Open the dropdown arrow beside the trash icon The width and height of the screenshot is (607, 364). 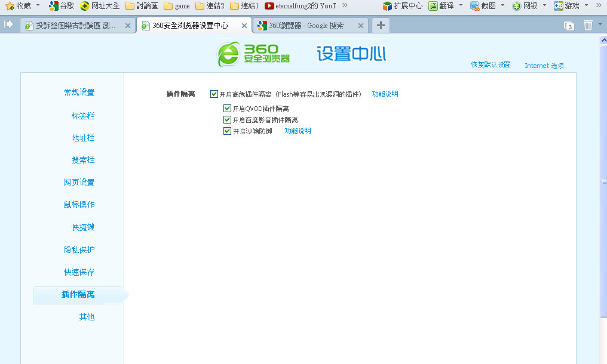click(x=600, y=24)
